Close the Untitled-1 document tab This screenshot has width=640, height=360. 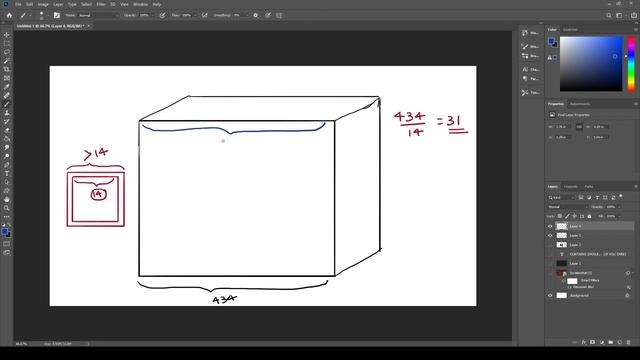88,26
